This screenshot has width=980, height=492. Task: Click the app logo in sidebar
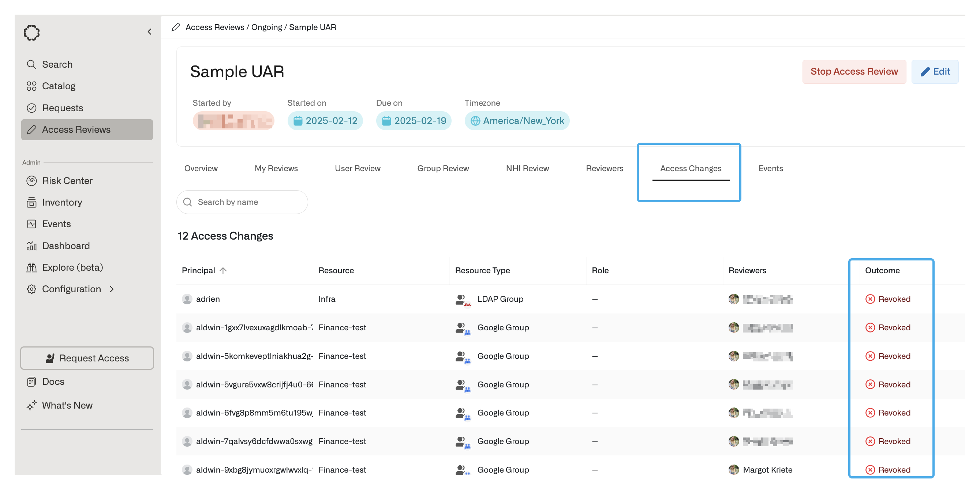point(31,33)
